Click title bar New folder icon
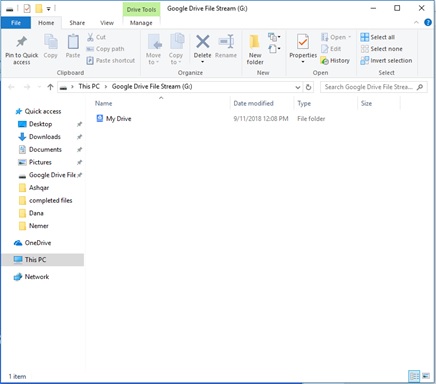Screen dimensions: 436x384 coord(39,8)
